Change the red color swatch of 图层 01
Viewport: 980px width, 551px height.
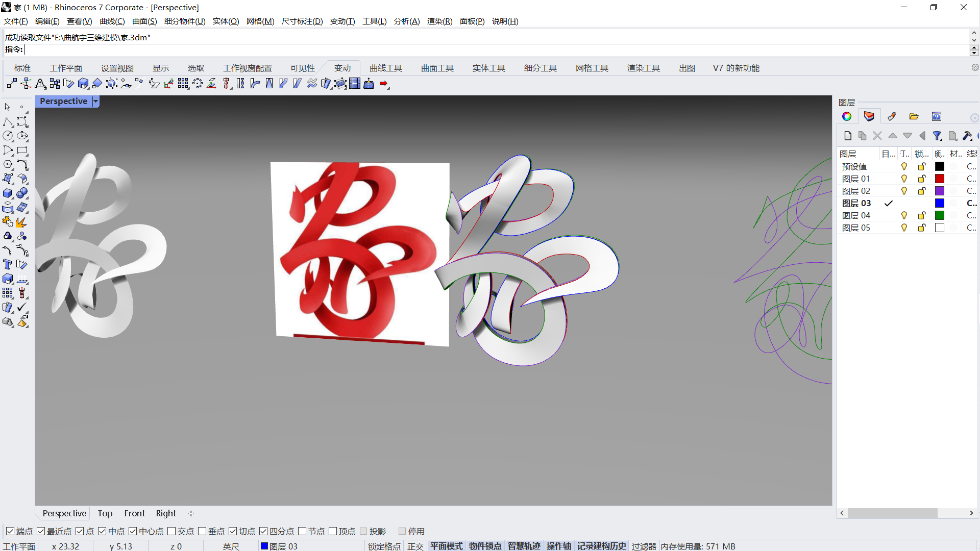(940, 179)
